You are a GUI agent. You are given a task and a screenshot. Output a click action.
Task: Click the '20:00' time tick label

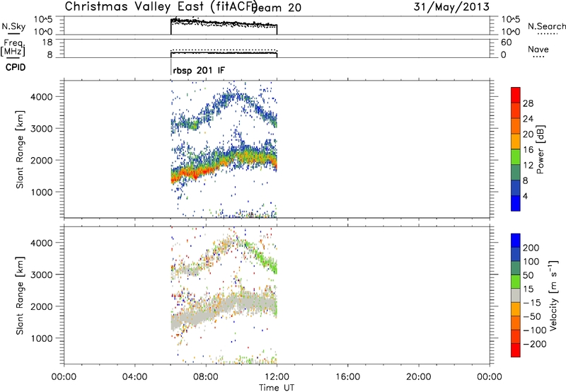[x=419, y=377]
